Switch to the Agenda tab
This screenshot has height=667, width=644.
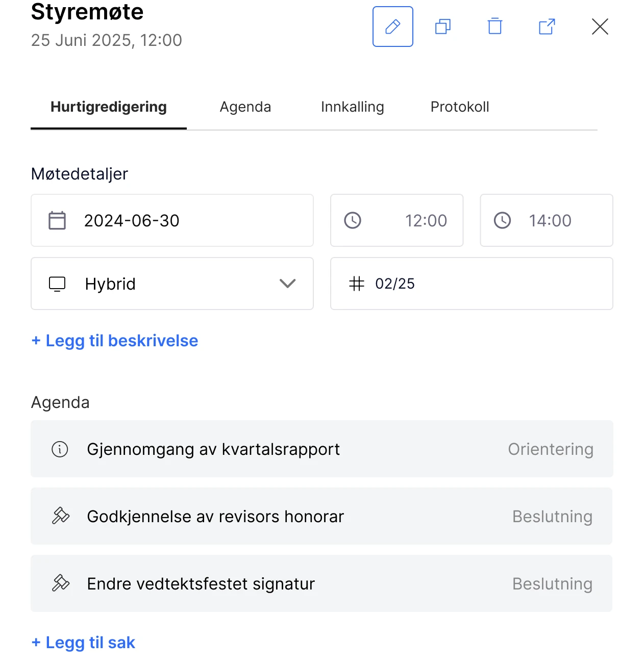[245, 107]
